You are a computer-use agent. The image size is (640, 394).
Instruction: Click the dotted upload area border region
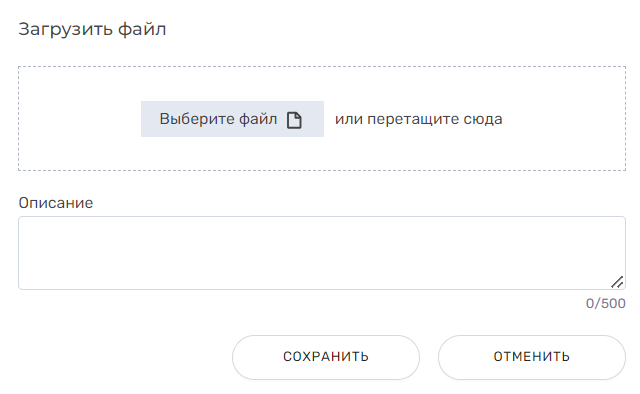(322, 118)
